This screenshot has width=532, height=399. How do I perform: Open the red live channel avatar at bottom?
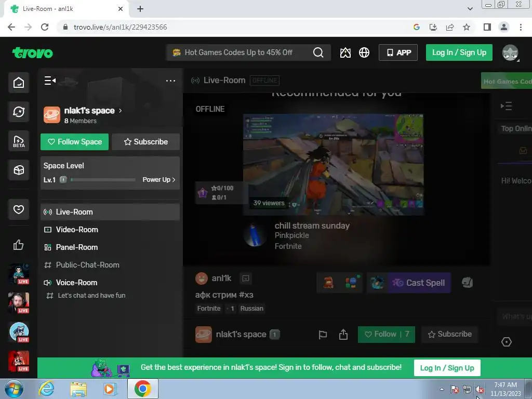pyautogui.click(x=19, y=362)
